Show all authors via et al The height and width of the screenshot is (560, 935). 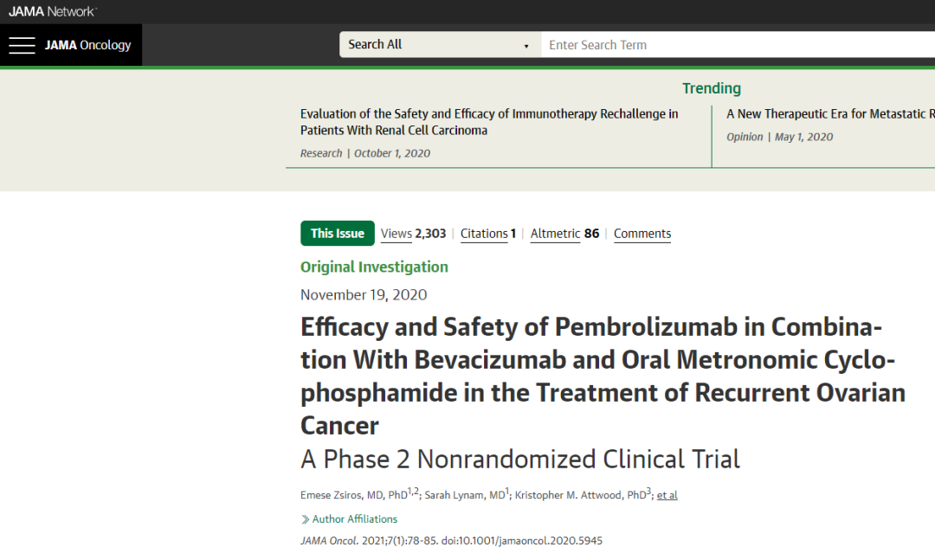tap(667, 495)
